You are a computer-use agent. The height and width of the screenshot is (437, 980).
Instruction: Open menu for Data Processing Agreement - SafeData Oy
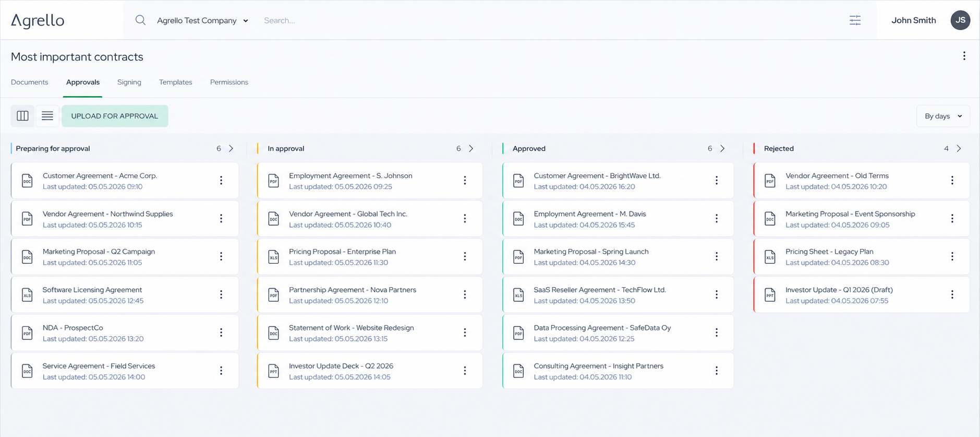717,333
